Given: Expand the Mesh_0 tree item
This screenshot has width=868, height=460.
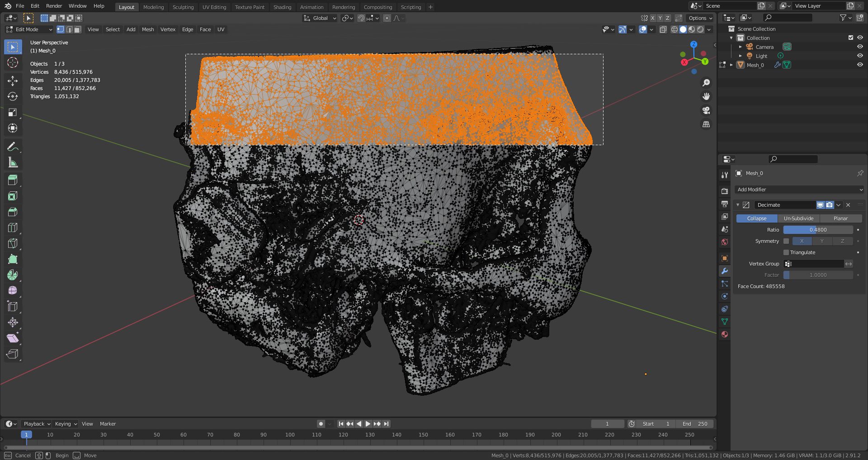Looking at the screenshot, I should (x=731, y=65).
